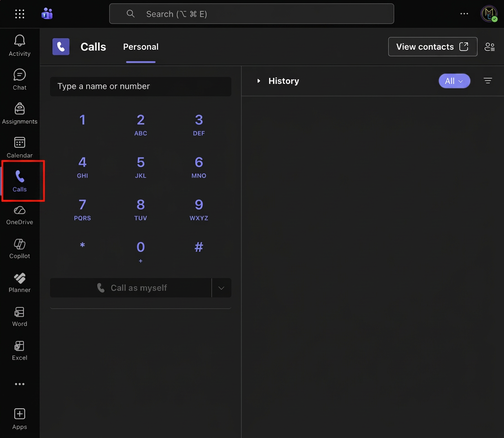Click the Microsoft Teams logo
Viewport: 504px width, 438px height.
pos(47,14)
